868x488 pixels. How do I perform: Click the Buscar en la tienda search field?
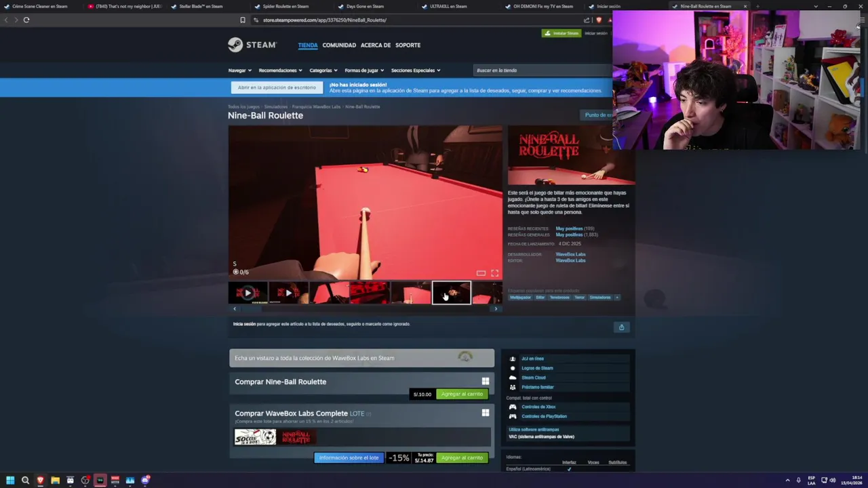[542, 70]
